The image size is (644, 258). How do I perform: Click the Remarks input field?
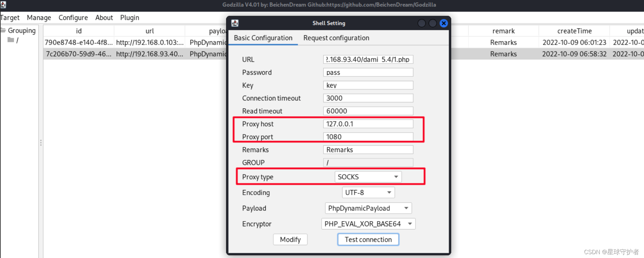tap(368, 150)
